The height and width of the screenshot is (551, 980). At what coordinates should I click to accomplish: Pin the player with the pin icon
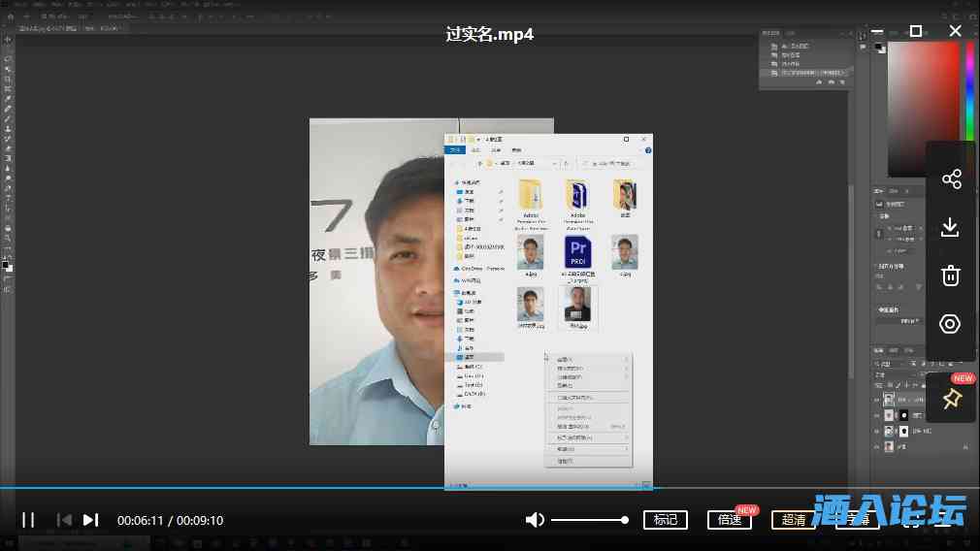click(951, 399)
